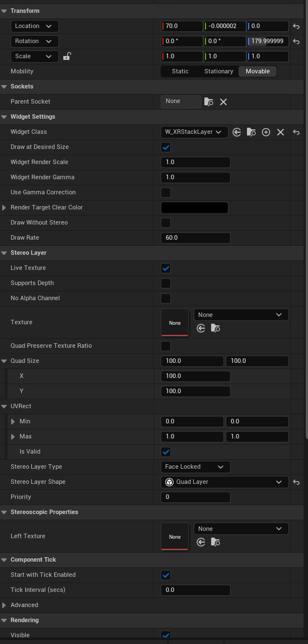Enable Draw Without Stereo checkbox
Image resolution: width=308 pixels, height=644 pixels.
click(x=166, y=223)
